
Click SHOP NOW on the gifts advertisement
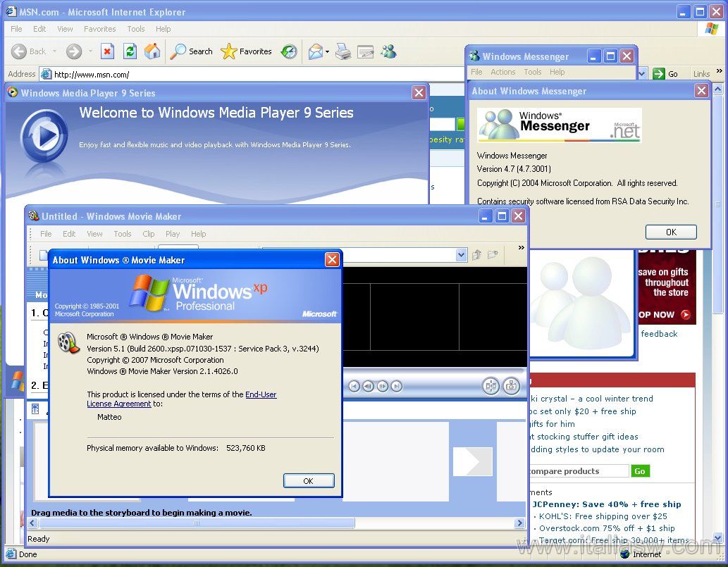[x=665, y=315]
